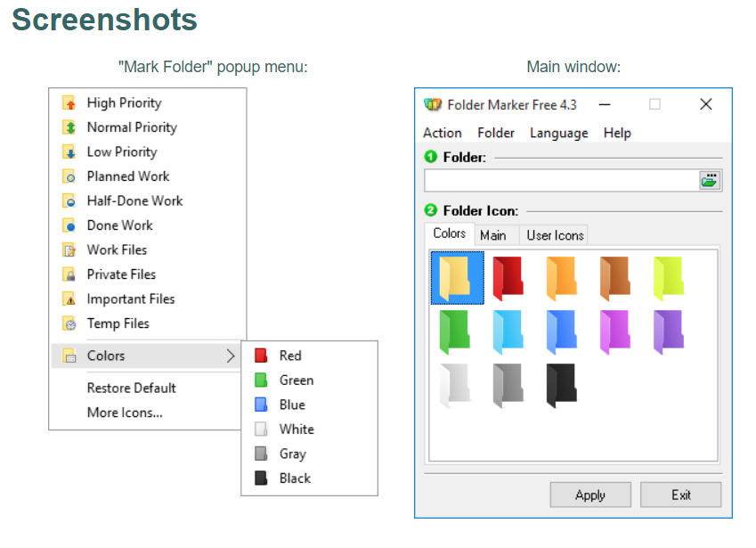Click the Done Work folder icon
The height and width of the screenshot is (548, 756).
[69, 225]
